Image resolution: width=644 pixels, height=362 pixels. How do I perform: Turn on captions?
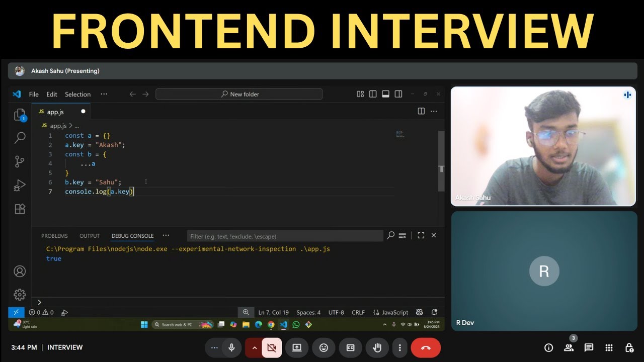coord(351,347)
